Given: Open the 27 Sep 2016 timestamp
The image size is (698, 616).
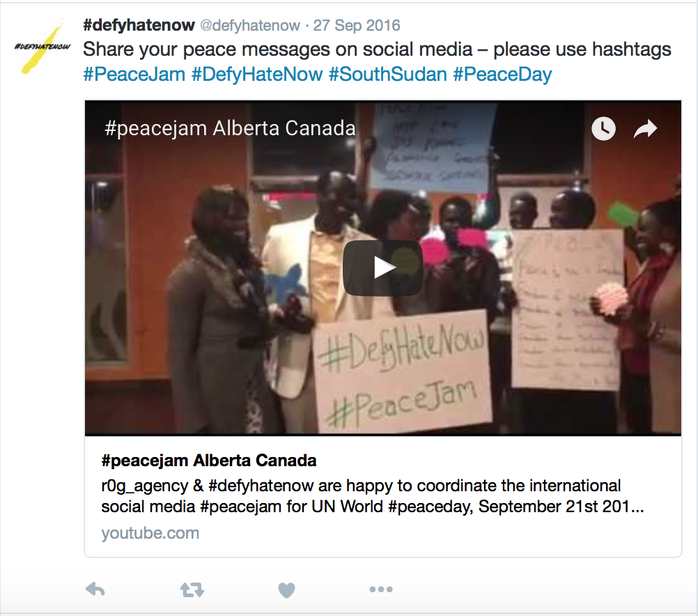Looking at the screenshot, I should tap(357, 25).
